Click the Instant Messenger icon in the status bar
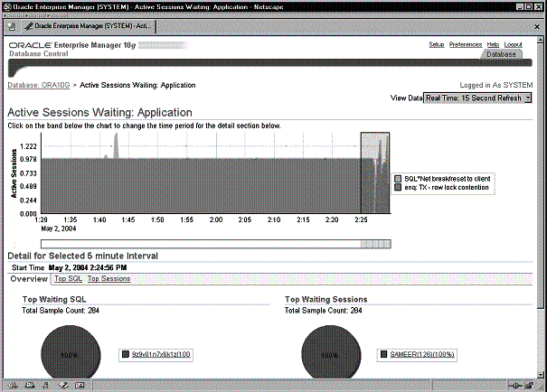The width and height of the screenshot is (547, 392). click(x=46, y=386)
